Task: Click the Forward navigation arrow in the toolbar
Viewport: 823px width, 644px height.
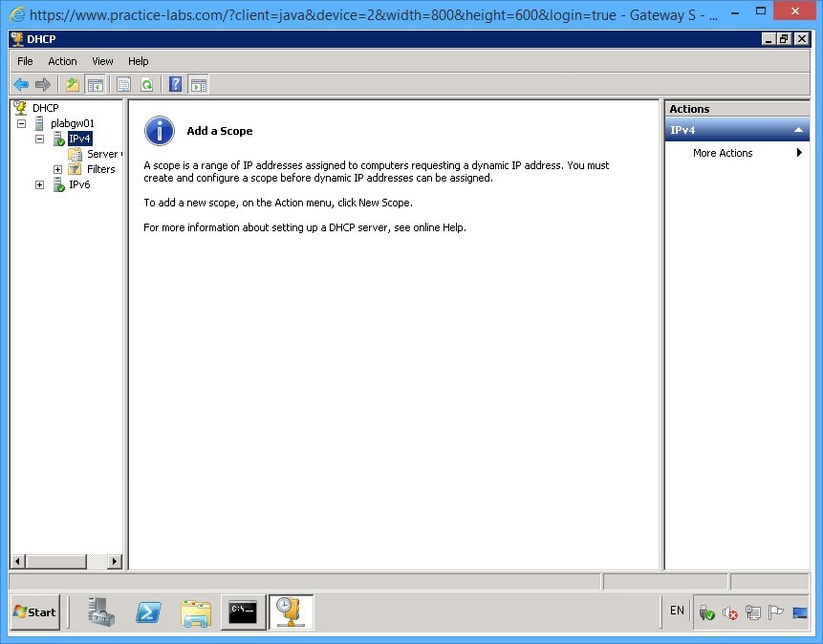Action: click(x=44, y=84)
